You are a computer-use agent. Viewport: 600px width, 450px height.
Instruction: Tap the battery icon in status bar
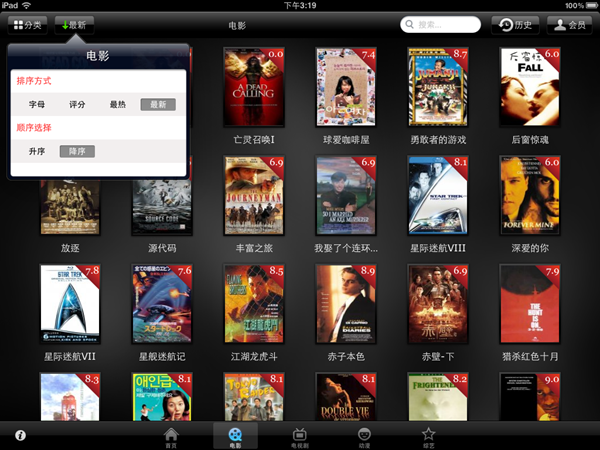point(590,5)
